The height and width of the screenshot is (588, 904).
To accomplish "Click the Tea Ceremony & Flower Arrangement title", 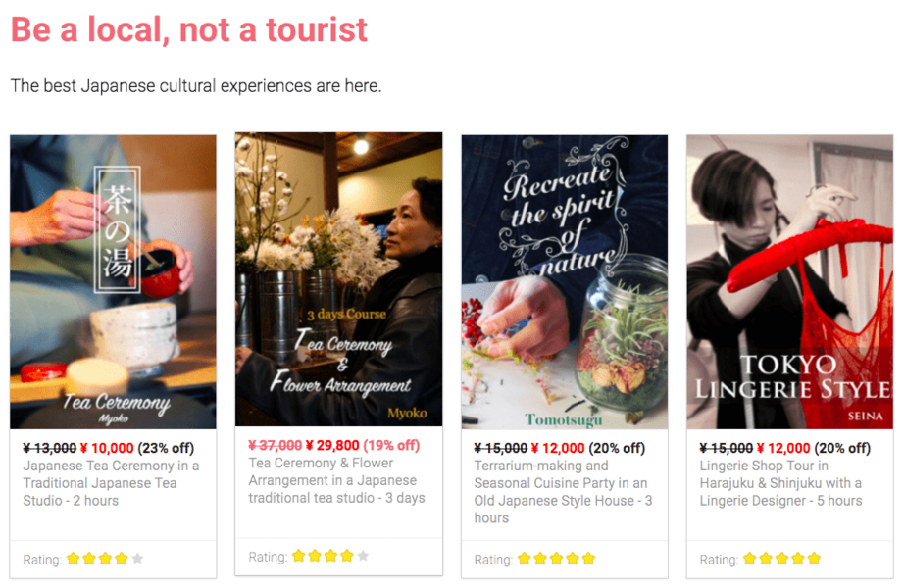I will pos(336,480).
